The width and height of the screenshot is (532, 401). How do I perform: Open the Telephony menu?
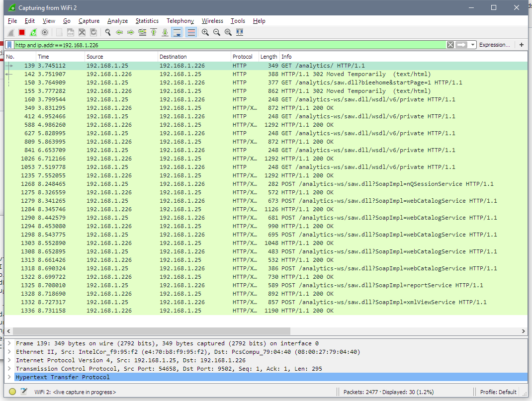tap(180, 21)
